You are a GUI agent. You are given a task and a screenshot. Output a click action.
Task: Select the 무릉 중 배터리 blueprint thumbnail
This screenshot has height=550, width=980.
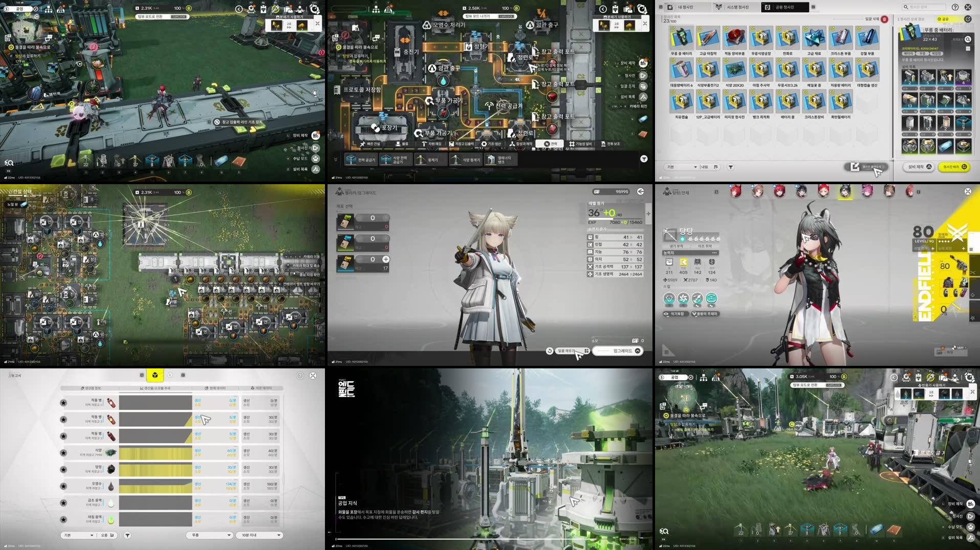(681, 38)
